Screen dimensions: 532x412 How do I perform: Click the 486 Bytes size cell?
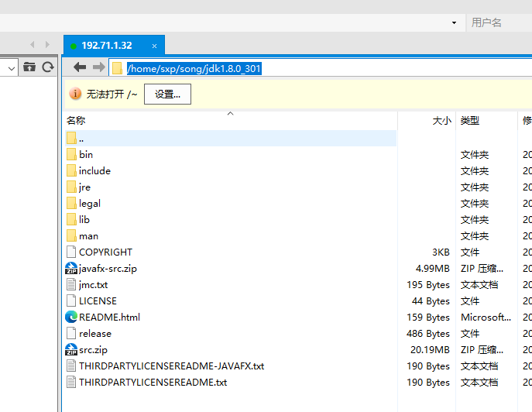428,334
